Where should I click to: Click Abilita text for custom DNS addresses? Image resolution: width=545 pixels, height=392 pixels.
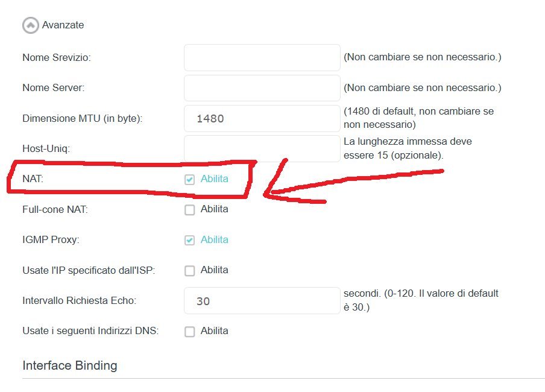click(215, 331)
